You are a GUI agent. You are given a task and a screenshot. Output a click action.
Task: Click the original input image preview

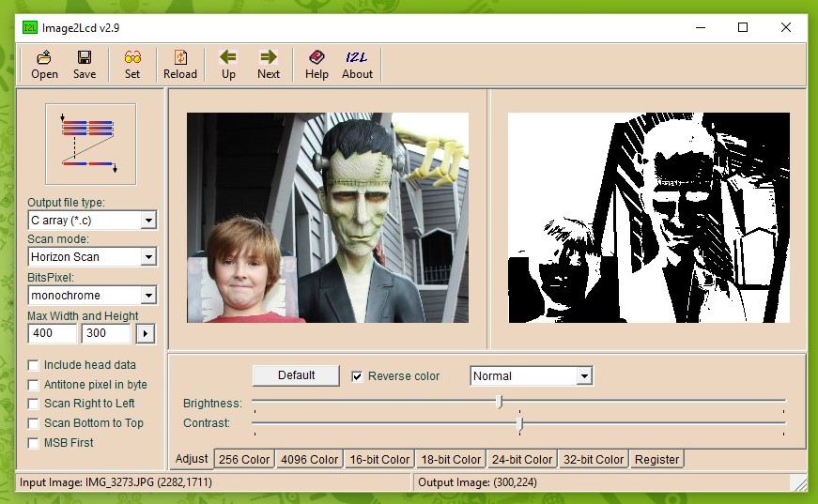click(328, 218)
